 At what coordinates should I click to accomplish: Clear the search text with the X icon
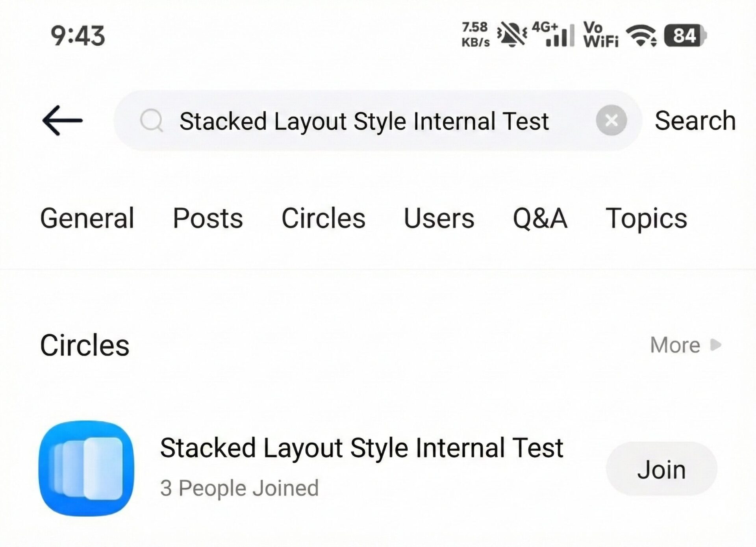[x=611, y=121]
